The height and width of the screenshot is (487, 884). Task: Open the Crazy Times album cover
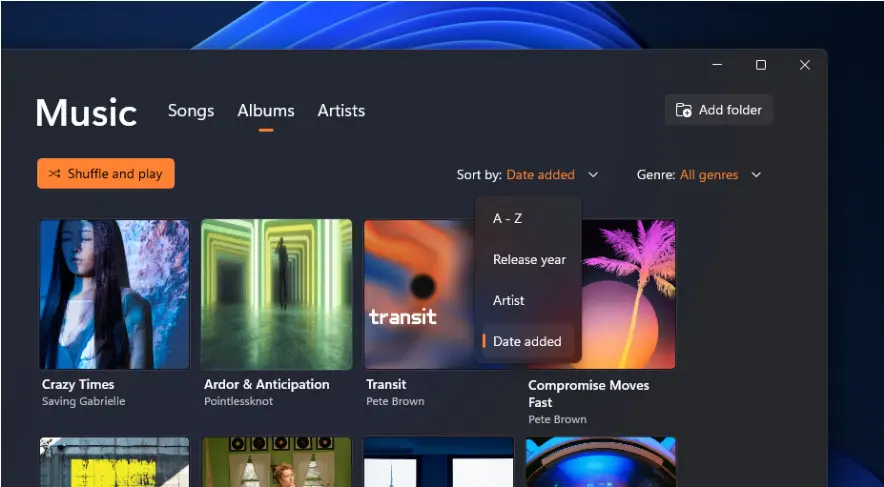click(x=114, y=295)
